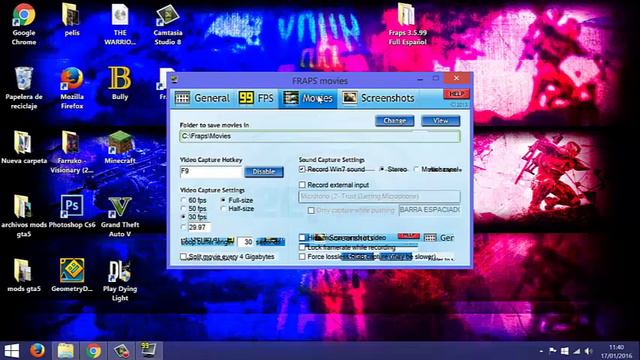
Task: Switch to the FPS tab
Action: [x=256, y=98]
